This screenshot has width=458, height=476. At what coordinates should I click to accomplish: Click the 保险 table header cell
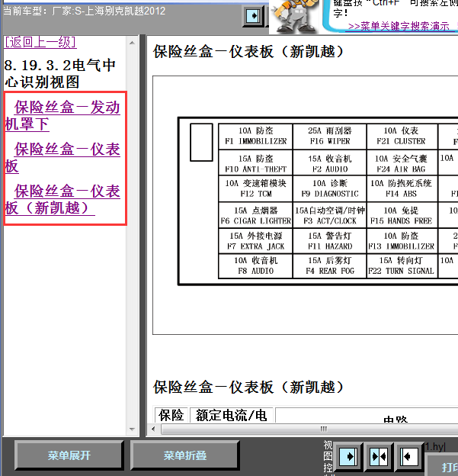[x=171, y=415]
